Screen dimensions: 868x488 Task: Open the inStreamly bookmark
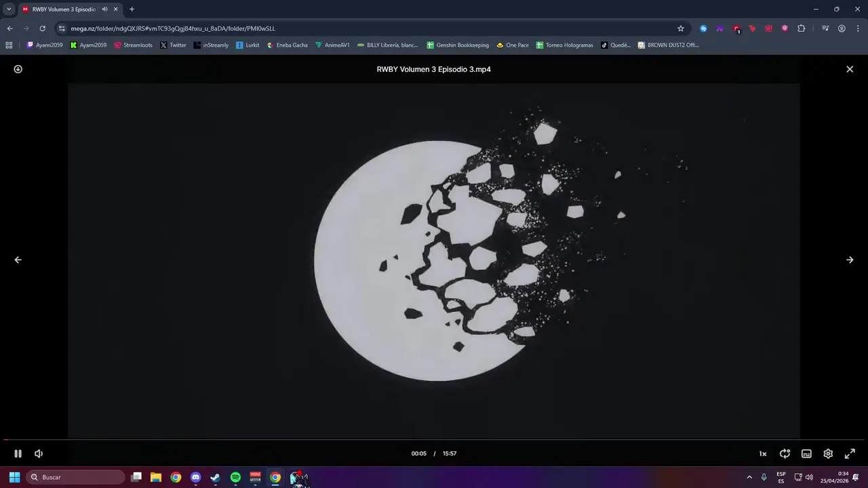point(211,45)
